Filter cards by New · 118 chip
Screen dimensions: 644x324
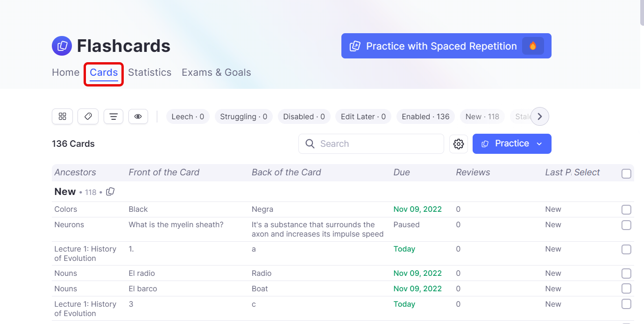tap(482, 116)
